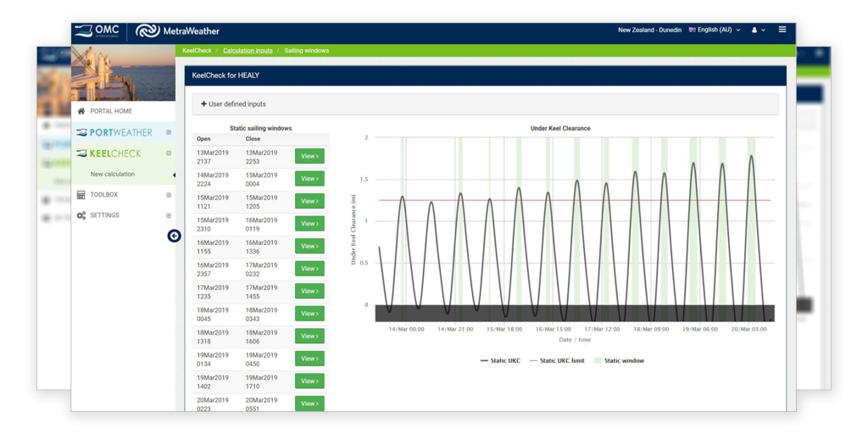This screenshot has width=868, height=434.
Task: Click the Portal Home house icon
Action: click(x=81, y=111)
